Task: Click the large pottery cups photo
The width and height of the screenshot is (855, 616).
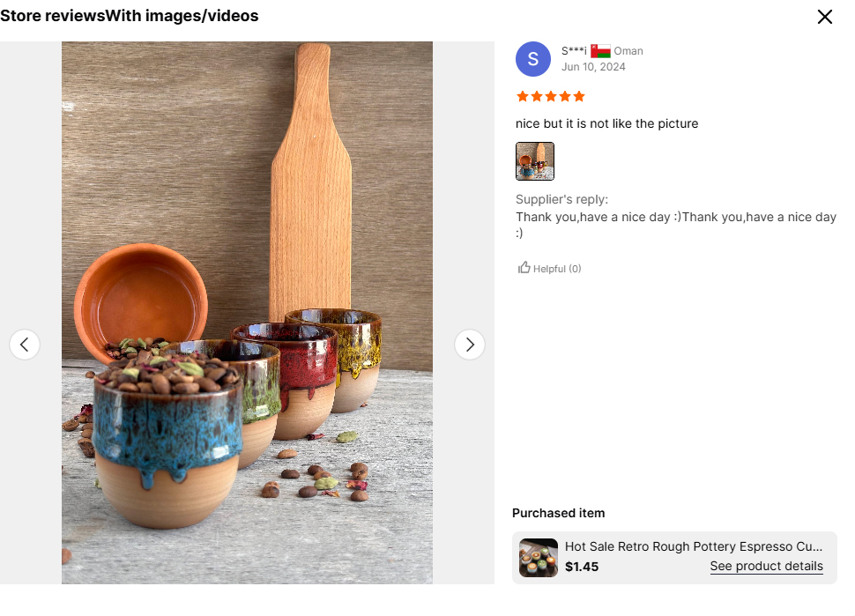Action: coord(247,313)
